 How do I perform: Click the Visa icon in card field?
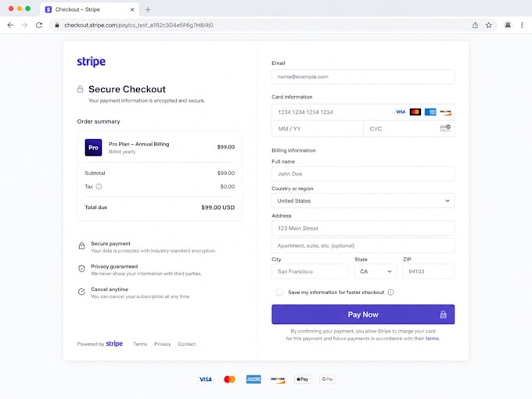coord(401,112)
